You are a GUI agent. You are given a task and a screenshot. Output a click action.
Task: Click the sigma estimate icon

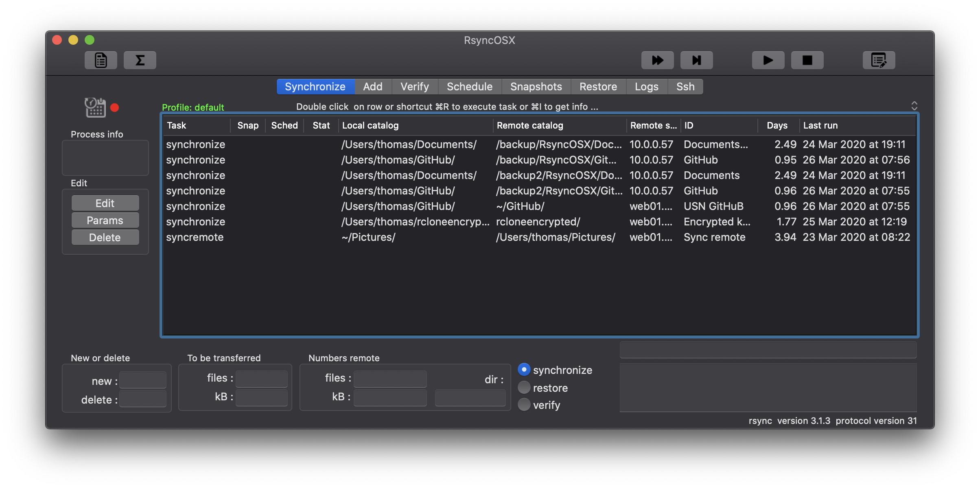pos(140,60)
